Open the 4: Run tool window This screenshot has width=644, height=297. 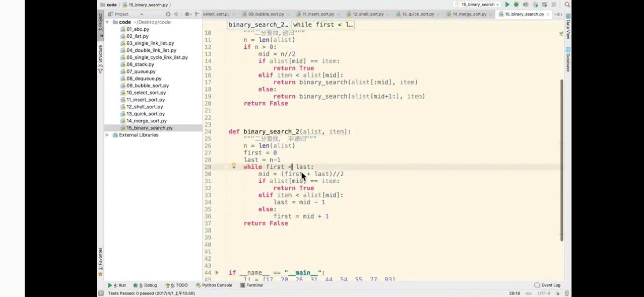(117, 285)
